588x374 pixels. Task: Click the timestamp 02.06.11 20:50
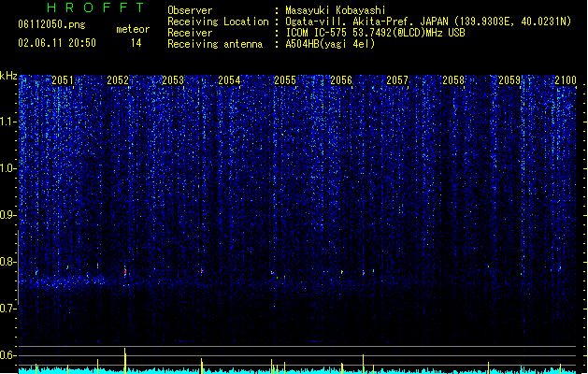coord(57,43)
